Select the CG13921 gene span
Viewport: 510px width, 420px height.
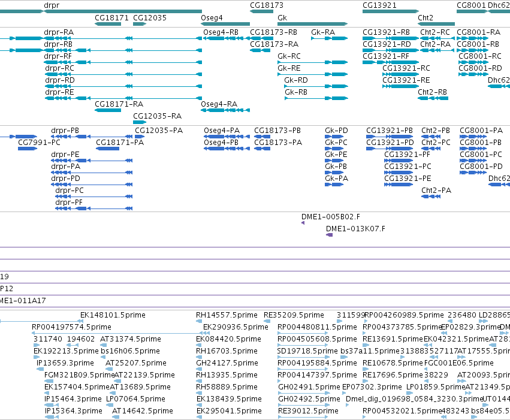point(391,11)
